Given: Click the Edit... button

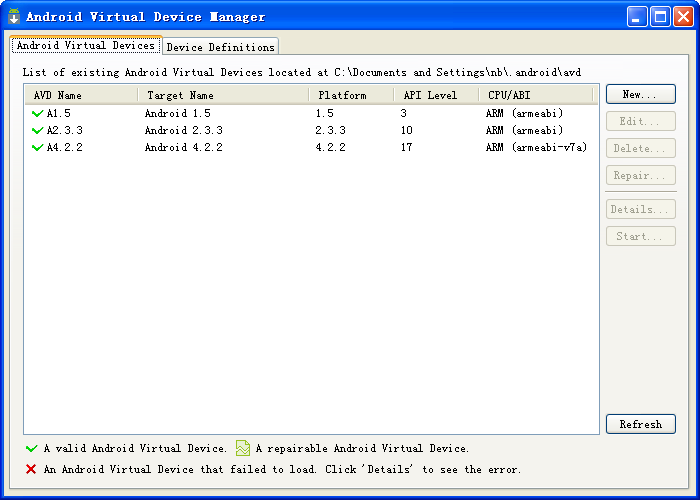Looking at the screenshot, I should click(641, 121).
